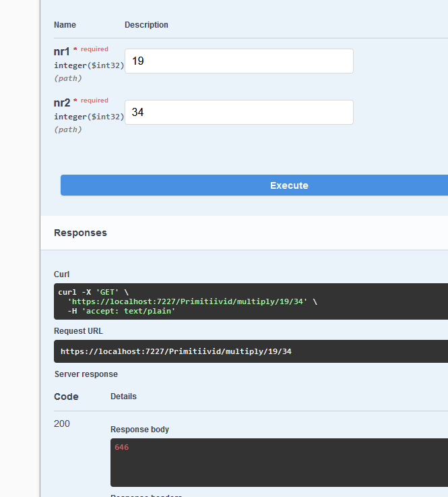Click the green URL inside the curl command
The image size is (448, 497).
187,301
